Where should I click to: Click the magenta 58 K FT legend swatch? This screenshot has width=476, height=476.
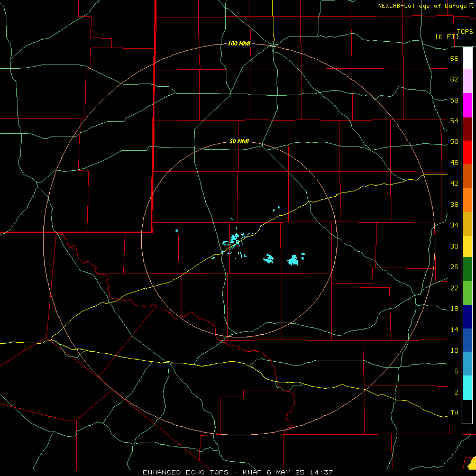(x=467, y=105)
